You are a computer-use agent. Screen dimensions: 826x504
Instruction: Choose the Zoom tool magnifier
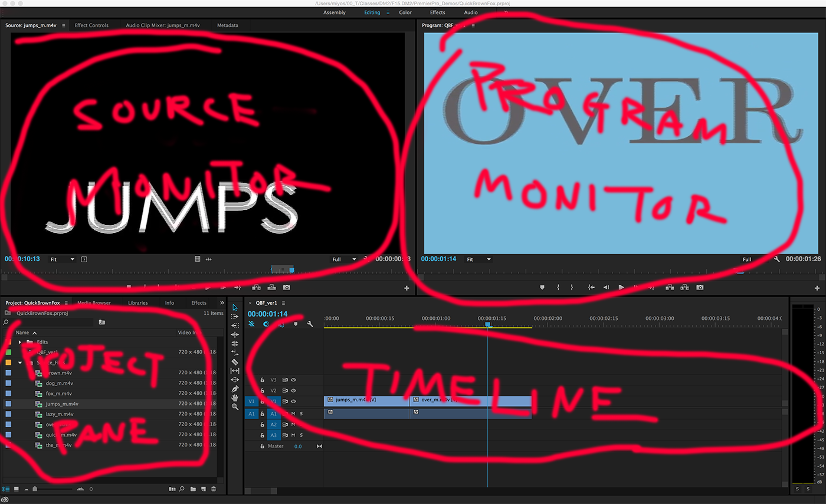(235, 407)
